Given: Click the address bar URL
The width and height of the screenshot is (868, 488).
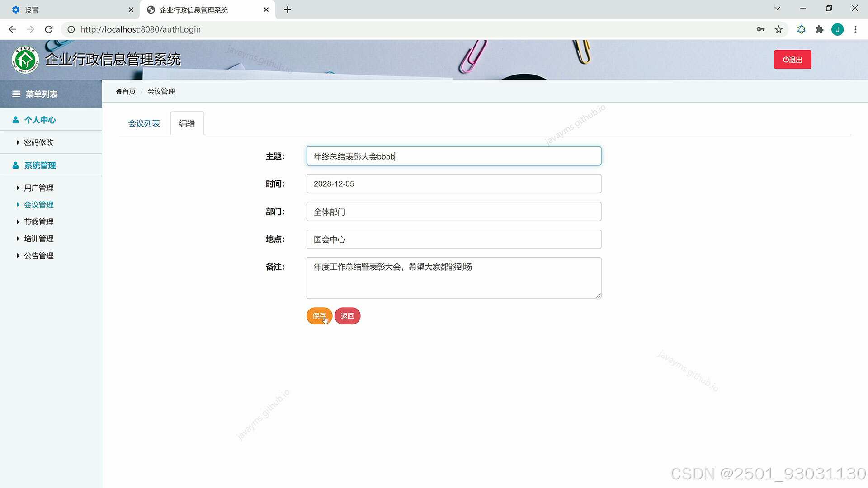Looking at the screenshot, I should point(141,29).
